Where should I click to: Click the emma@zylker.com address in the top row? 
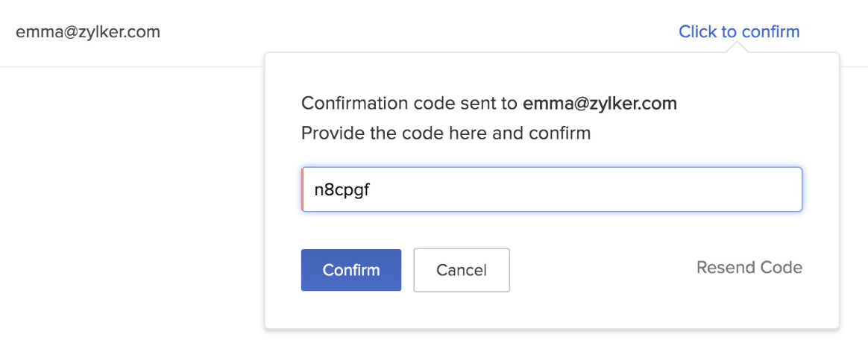(x=88, y=32)
